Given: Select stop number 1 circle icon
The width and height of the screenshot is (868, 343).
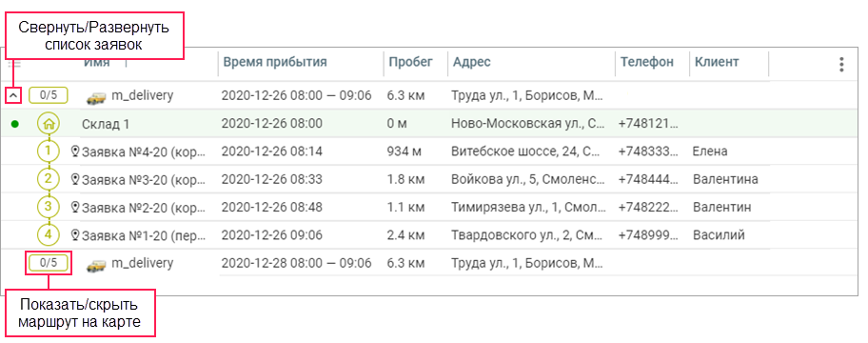Looking at the screenshot, I should [x=49, y=151].
